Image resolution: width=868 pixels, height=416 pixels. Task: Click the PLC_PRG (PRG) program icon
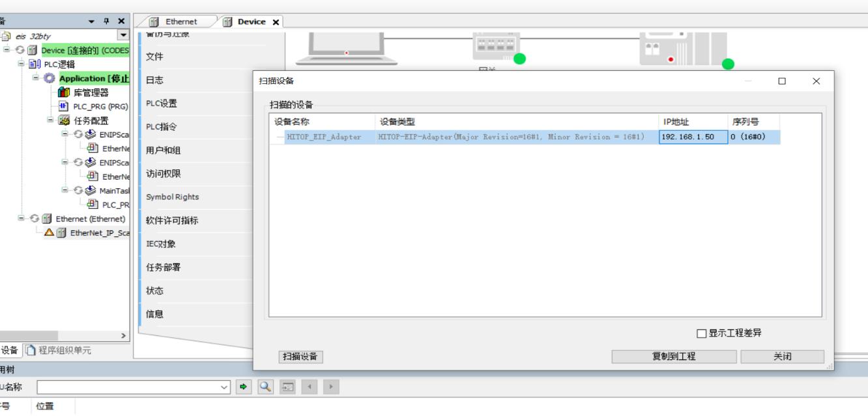64,106
